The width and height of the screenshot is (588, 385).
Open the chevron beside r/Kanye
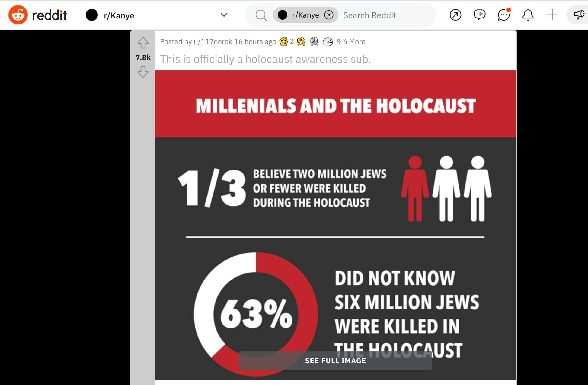click(224, 15)
